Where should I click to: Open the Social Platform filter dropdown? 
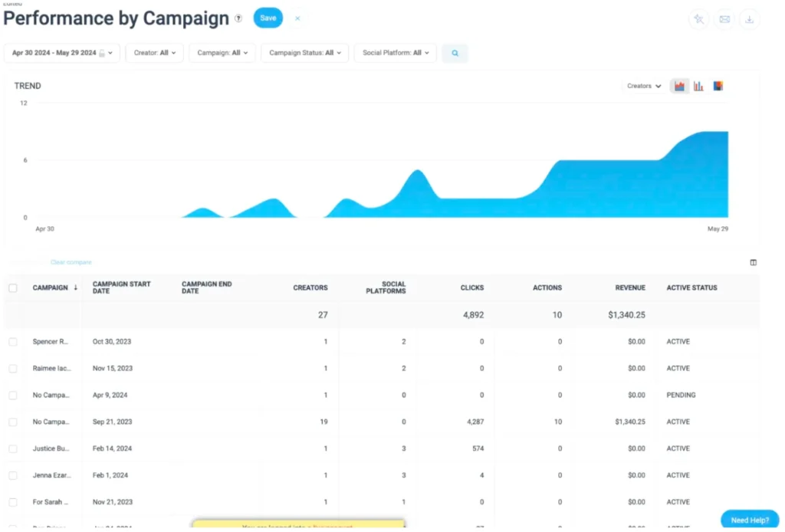click(x=395, y=53)
